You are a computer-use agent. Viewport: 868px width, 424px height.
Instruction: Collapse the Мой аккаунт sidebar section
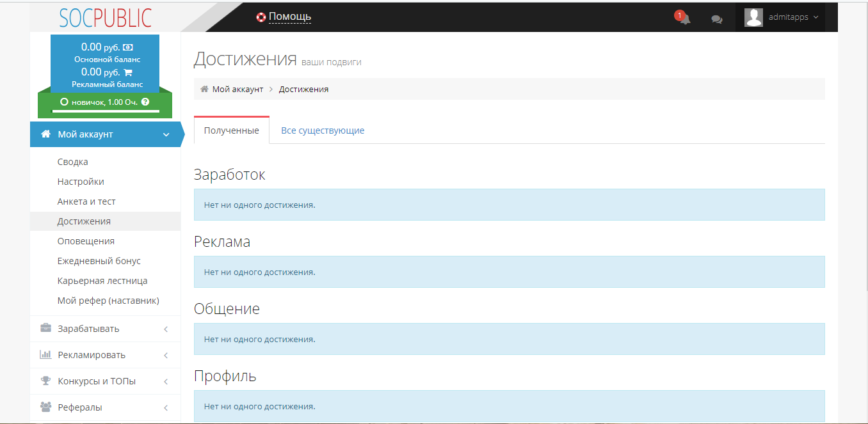click(105, 134)
